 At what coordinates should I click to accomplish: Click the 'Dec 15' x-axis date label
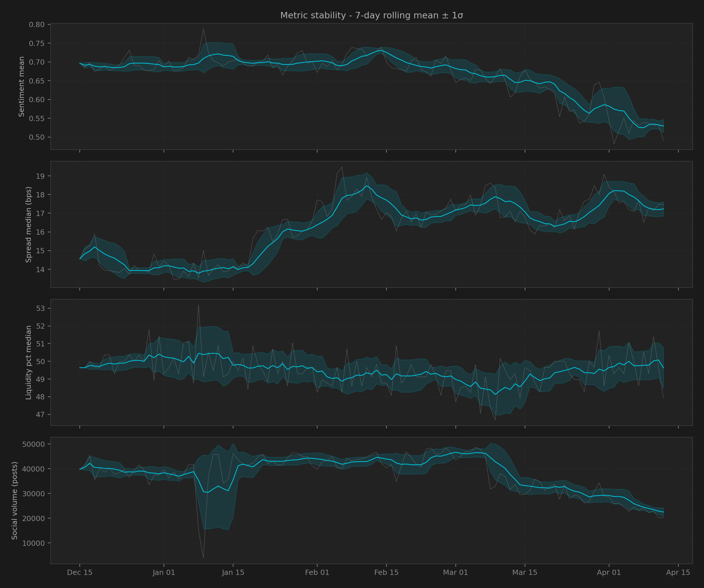tap(79, 572)
